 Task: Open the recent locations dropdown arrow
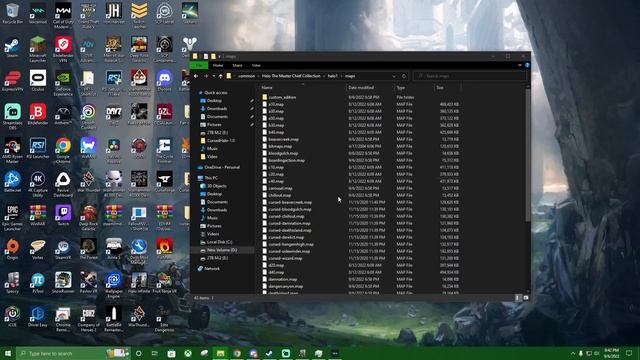click(213, 76)
